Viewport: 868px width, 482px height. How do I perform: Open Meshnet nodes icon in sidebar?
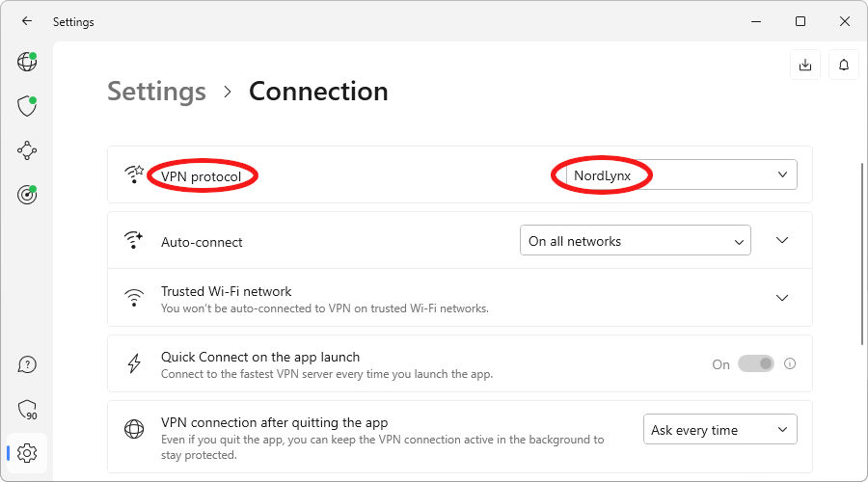pos(27,150)
